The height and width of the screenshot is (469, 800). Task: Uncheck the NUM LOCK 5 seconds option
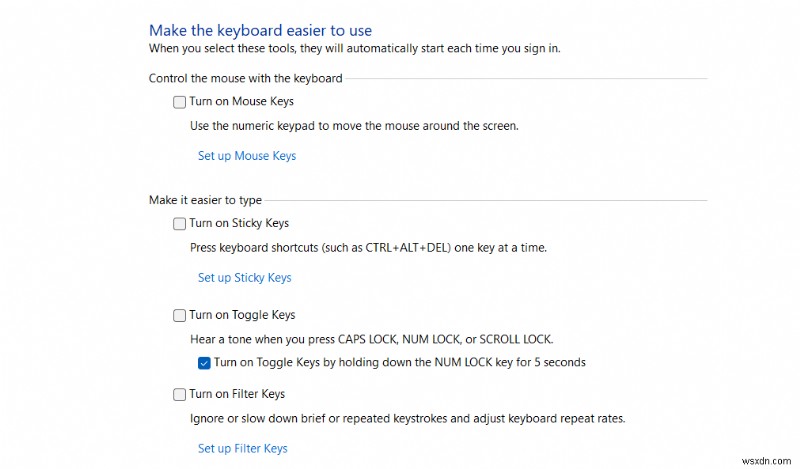click(205, 363)
